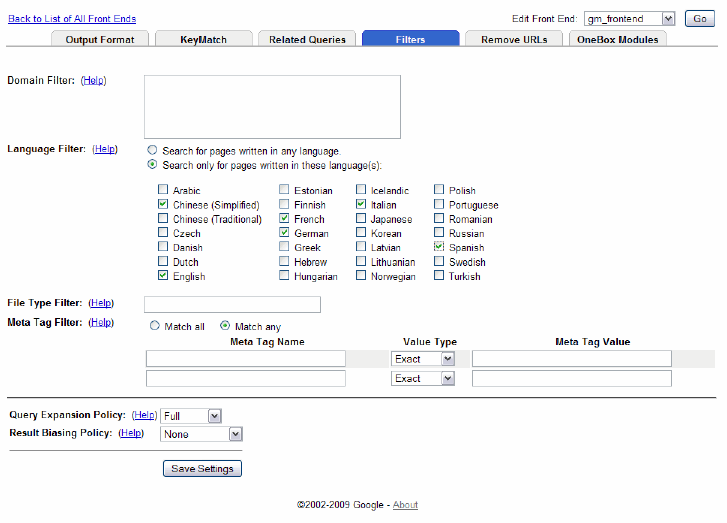The width and height of the screenshot is (727, 523).
Task: Follow 'Back to List of All Front Ends' link
Action: point(72,19)
